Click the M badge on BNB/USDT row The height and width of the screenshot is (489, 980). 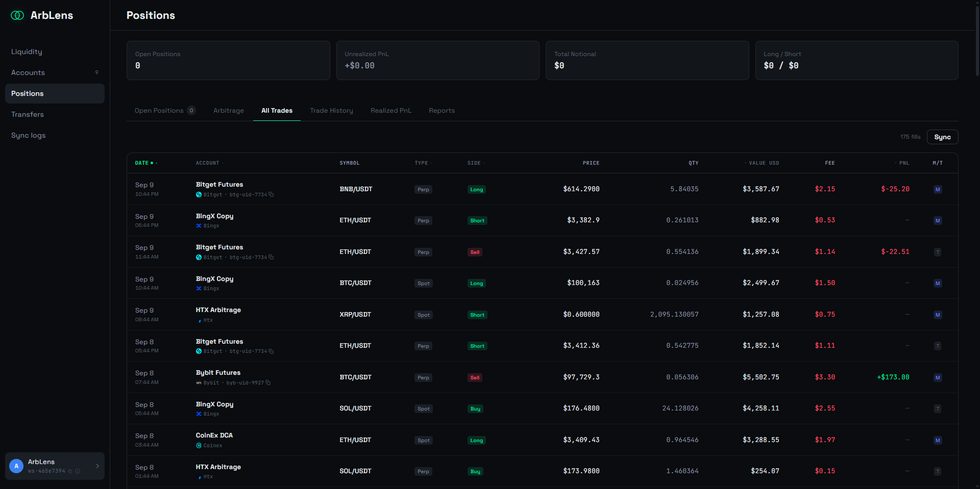click(938, 189)
